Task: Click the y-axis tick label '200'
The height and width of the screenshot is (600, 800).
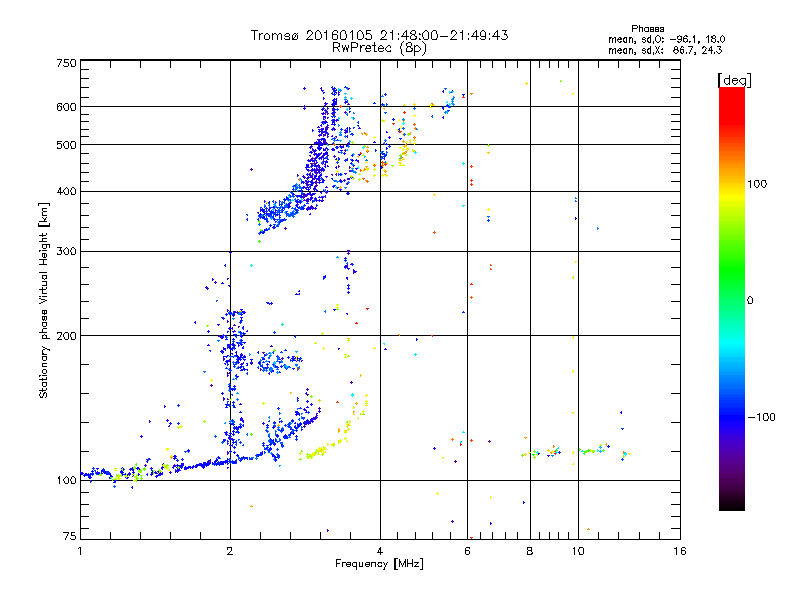Action: 66,336
